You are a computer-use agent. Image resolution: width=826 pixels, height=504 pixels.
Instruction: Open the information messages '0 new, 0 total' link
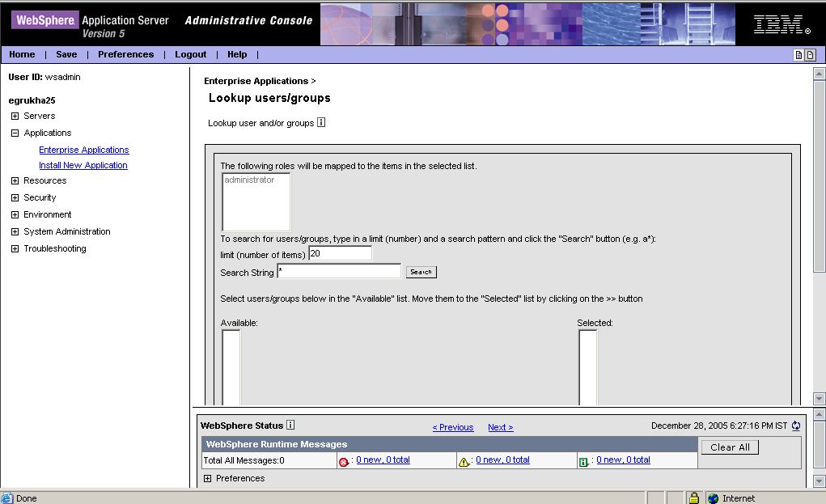tap(623, 460)
